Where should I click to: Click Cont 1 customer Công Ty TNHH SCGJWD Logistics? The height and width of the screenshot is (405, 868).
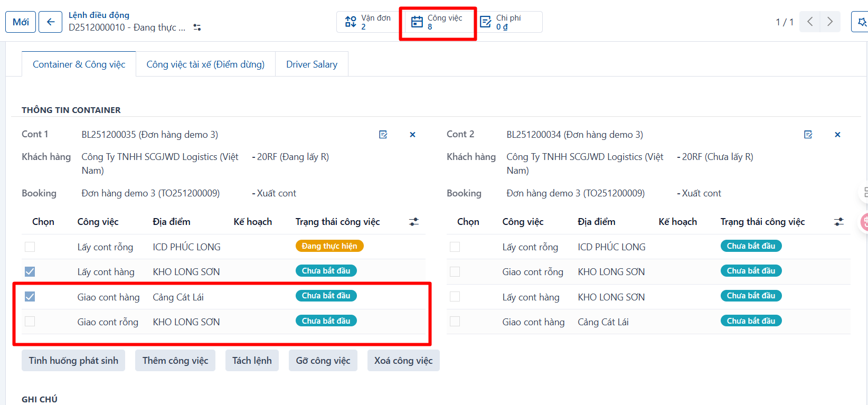coord(160,164)
